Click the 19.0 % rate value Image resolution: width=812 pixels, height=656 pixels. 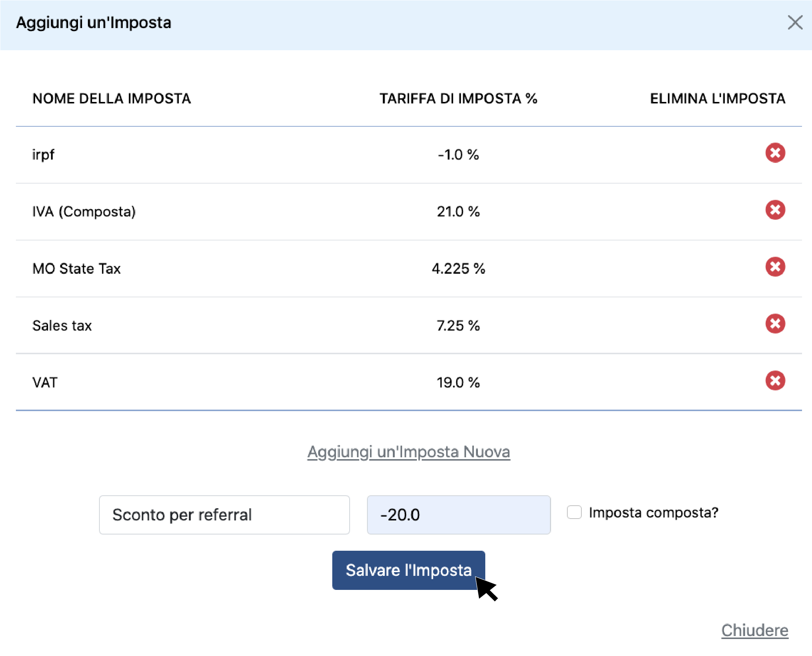tap(458, 382)
